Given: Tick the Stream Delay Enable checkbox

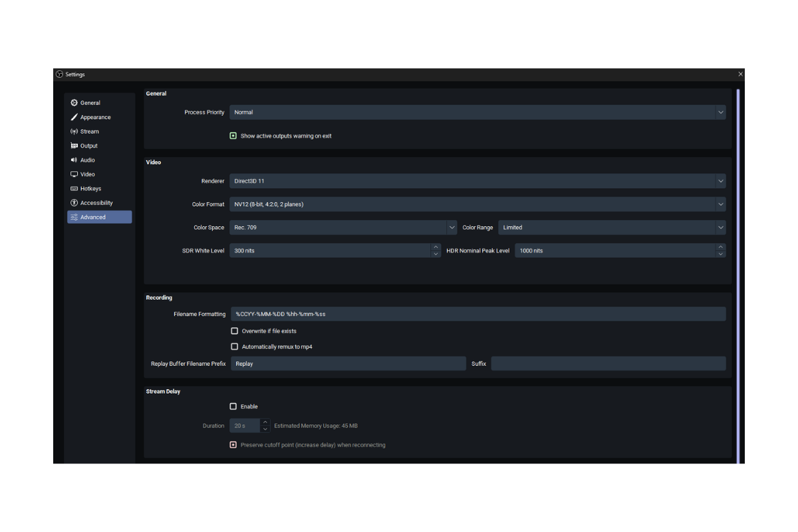Looking at the screenshot, I should [x=233, y=406].
